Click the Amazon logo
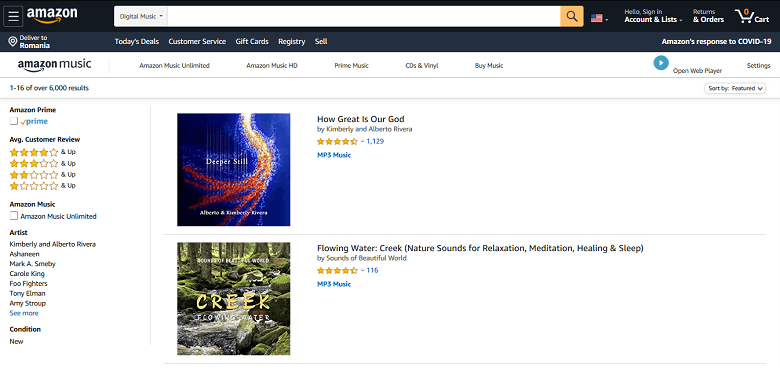The width and height of the screenshot is (780, 368). click(52, 16)
